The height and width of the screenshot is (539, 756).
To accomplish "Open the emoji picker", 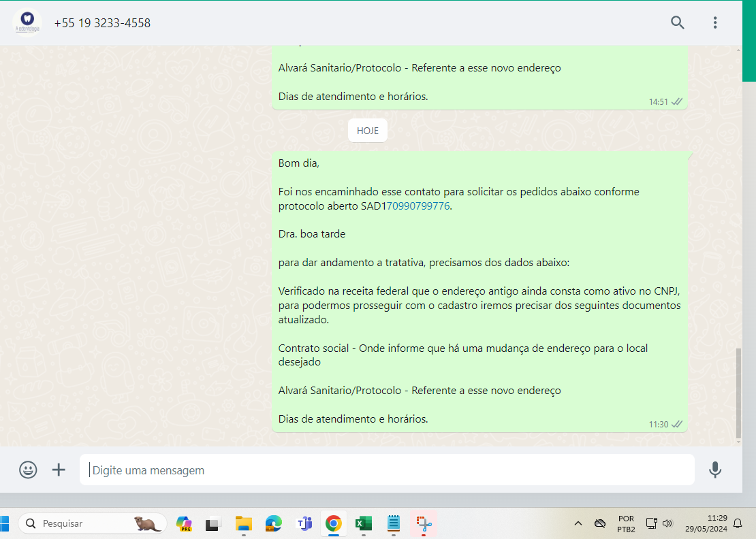I will tap(28, 470).
